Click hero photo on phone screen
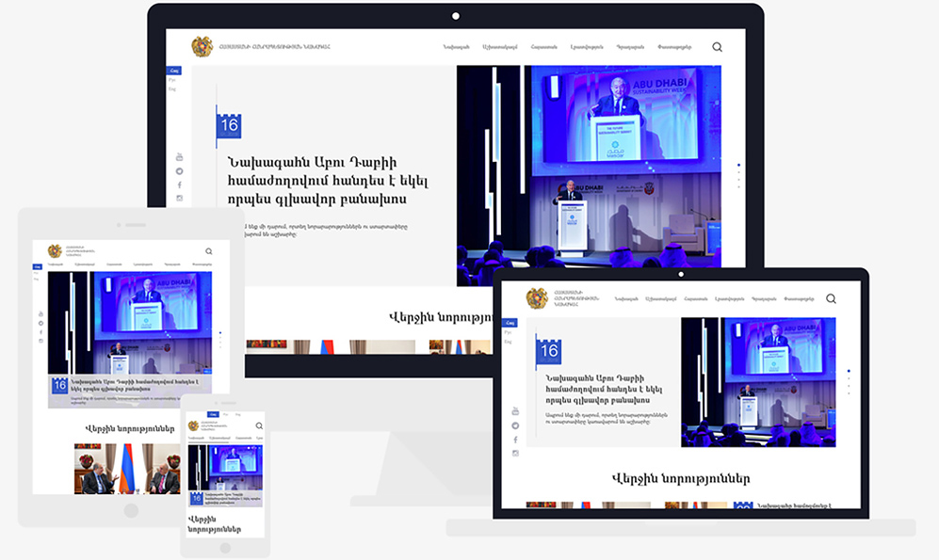Viewport: 939px width, 560px height. pos(225,468)
